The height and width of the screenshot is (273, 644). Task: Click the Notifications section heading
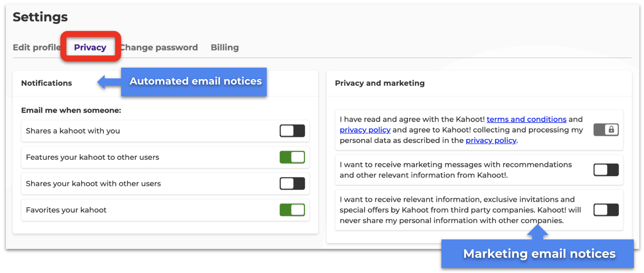click(x=46, y=83)
